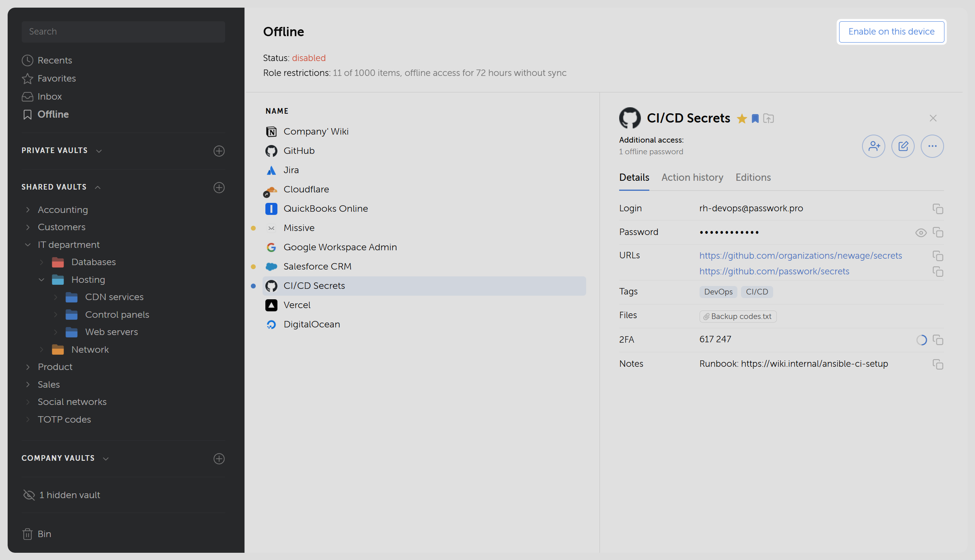
Task: Copy the 2FA code 617 247
Action: click(938, 340)
